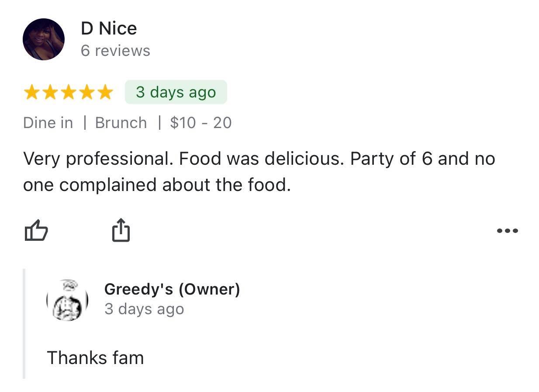
Task: Click the "6 reviews" count text
Action: pyautogui.click(x=115, y=51)
